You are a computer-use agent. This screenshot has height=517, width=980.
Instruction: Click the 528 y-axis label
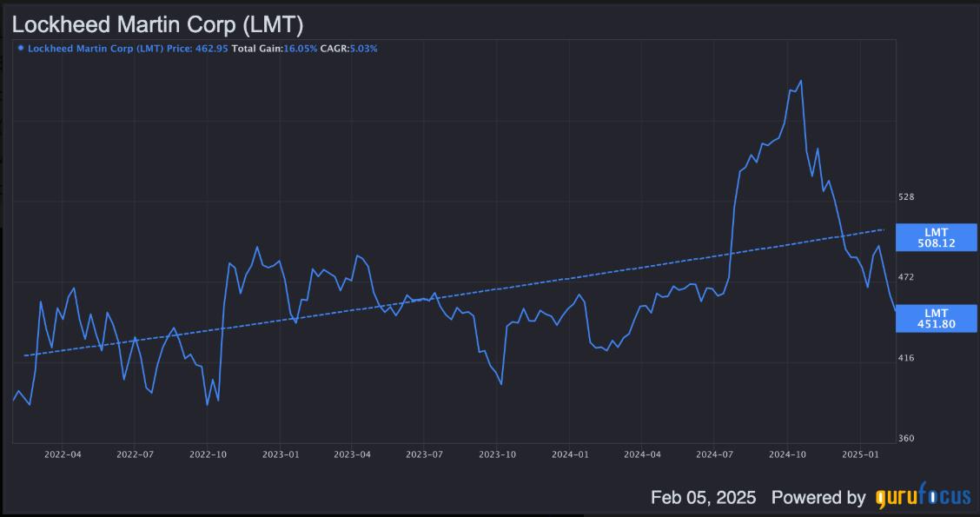(x=906, y=197)
